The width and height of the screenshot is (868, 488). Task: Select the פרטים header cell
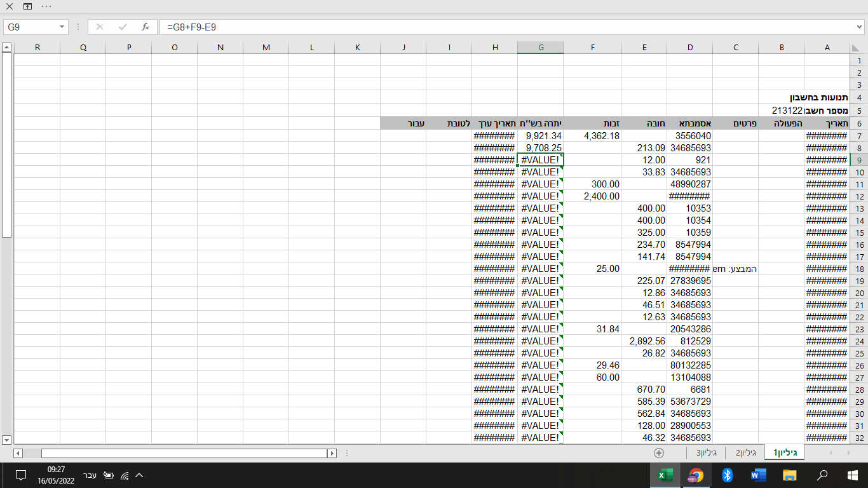click(736, 123)
